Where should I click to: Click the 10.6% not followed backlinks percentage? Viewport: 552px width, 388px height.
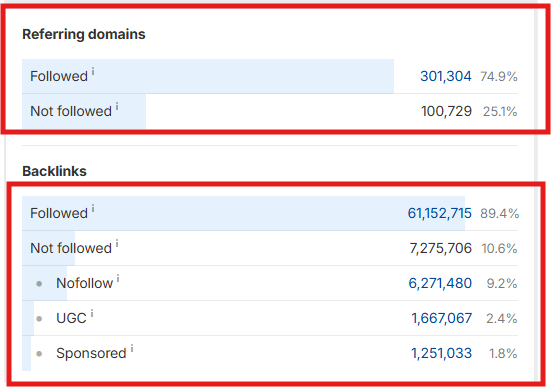click(x=499, y=249)
